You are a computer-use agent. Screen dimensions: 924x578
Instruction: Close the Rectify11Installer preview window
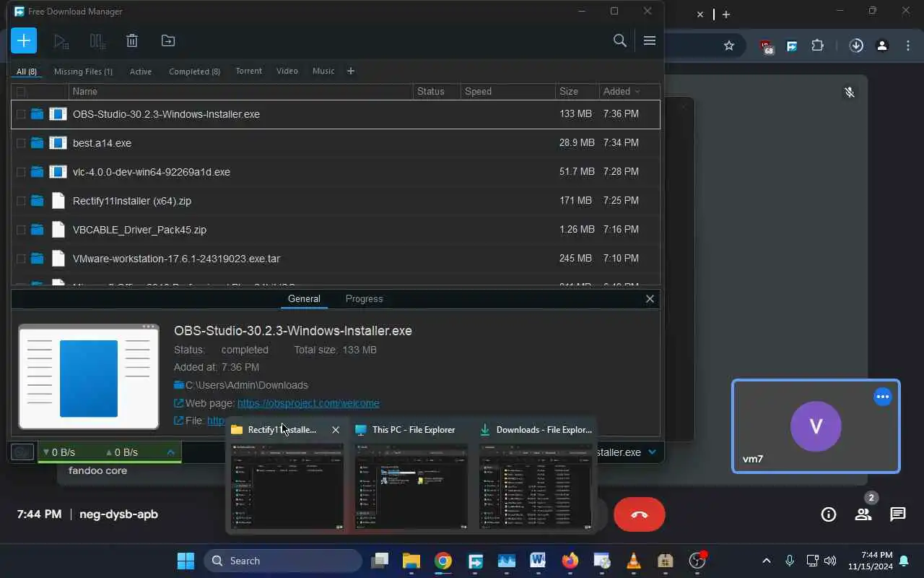click(336, 430)
